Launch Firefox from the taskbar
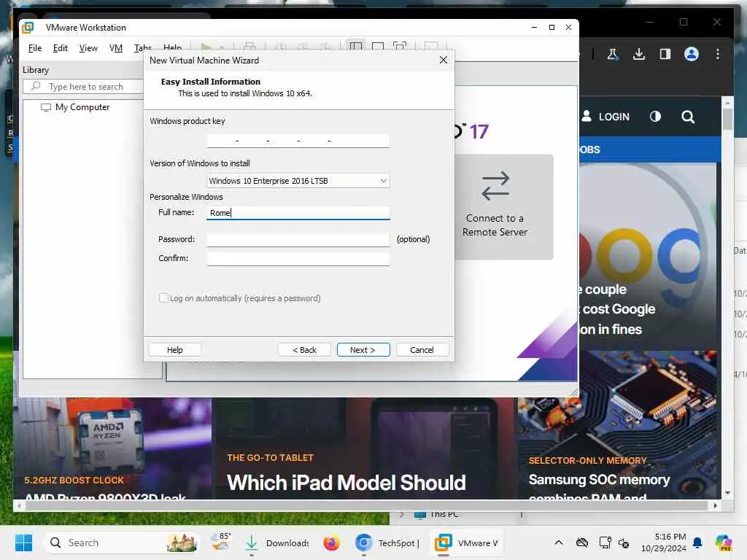Viewport: 747px width, 560px height. (x=331, y=542)
